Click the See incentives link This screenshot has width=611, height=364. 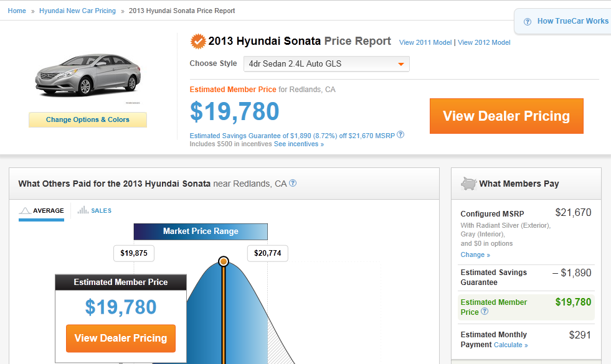click(x=299, y=144)
